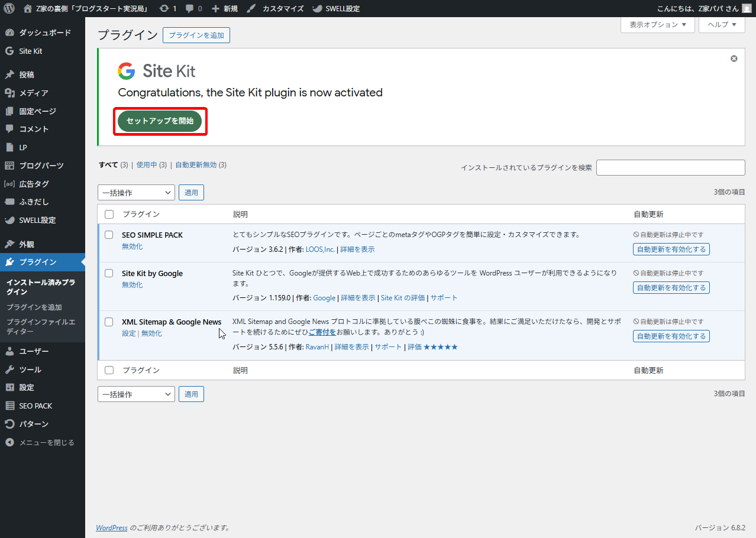Open 設定 link for XML Sitemap plugin
This screenshot has height=538, width=756.
129,333
